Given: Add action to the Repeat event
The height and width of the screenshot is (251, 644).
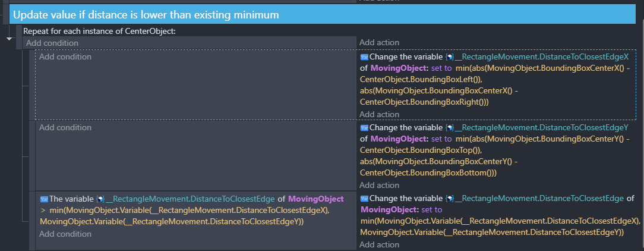Looking at the screenshot, I should coord(379,42).
